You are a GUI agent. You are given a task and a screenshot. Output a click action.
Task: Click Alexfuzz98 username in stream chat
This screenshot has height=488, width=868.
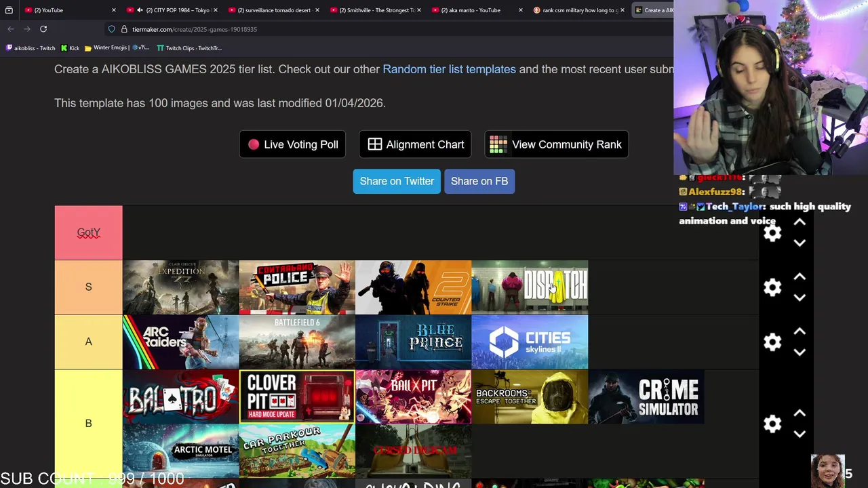[716, 192]
